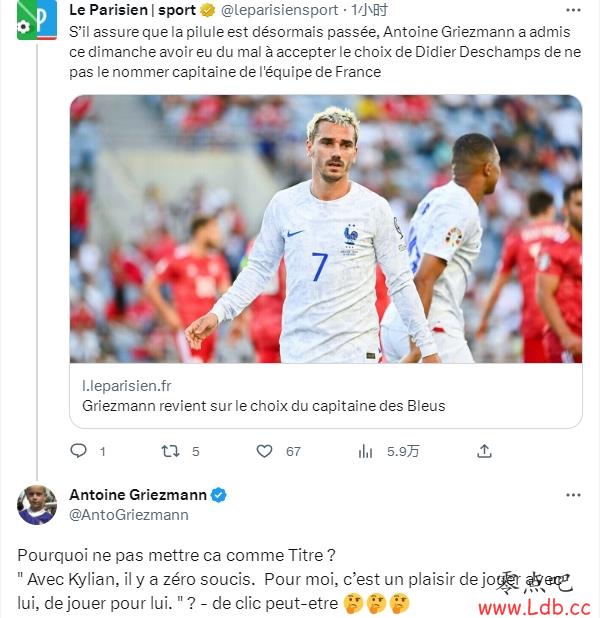Click Le Parisien gold verified badge
Screen dimensions: 600x618
[x=207, y=11]
